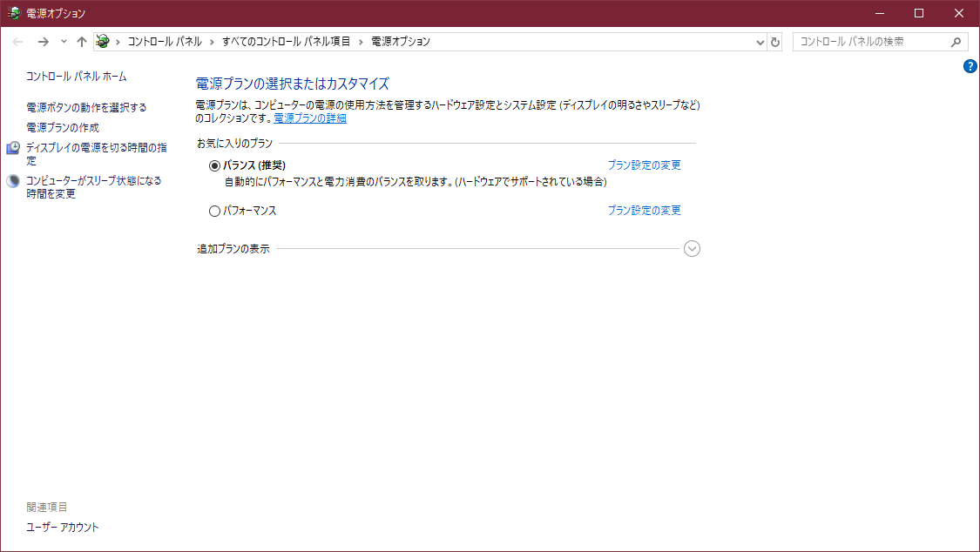The image size is (980, 552).
Task: Refresh the page with refresh button
Action: click(x=775, y=43)
